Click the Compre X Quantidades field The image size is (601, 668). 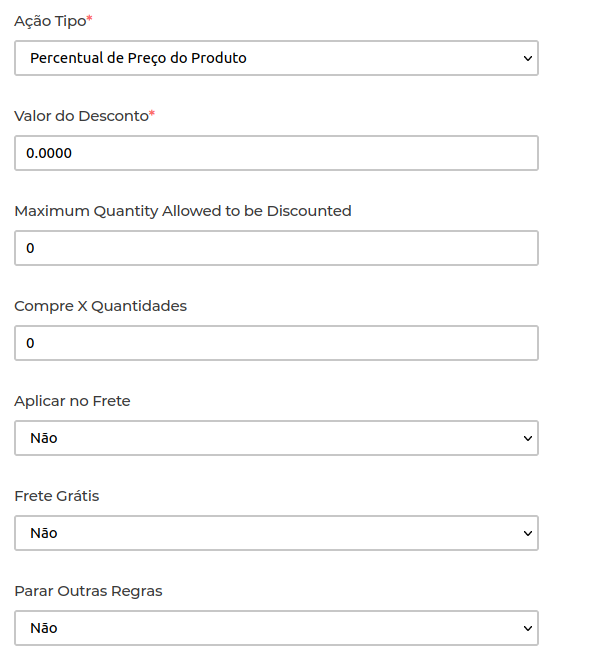pos(276,343)
